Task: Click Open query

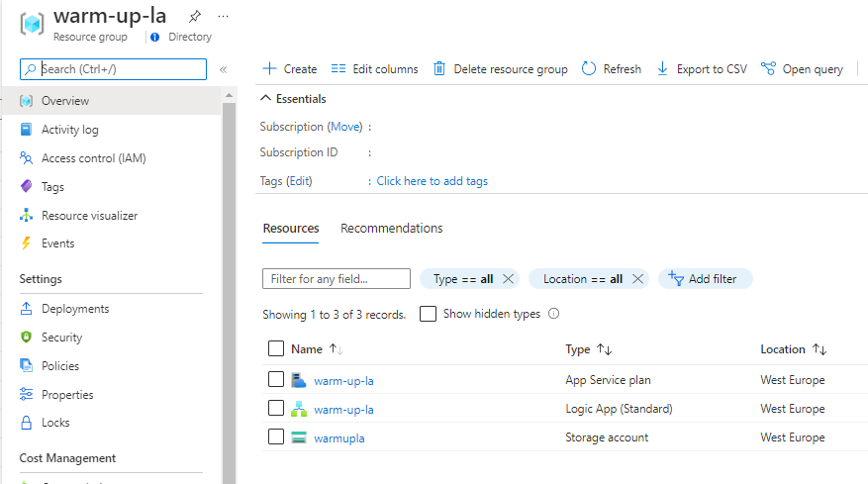Action: [x=802, y=69]
